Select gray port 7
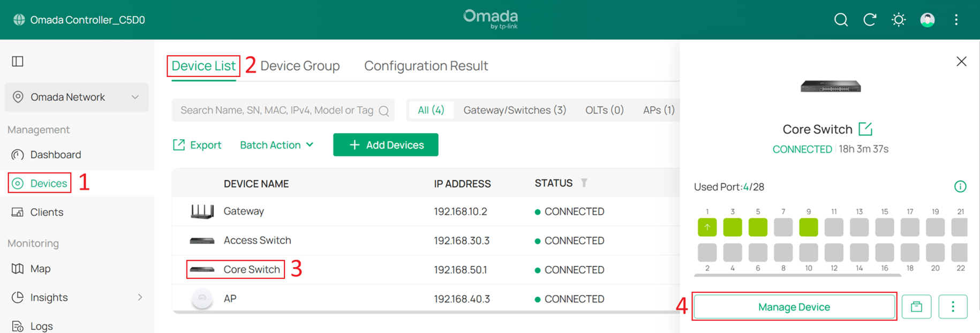This screenshot has height=333, width=980. point(783,228)
